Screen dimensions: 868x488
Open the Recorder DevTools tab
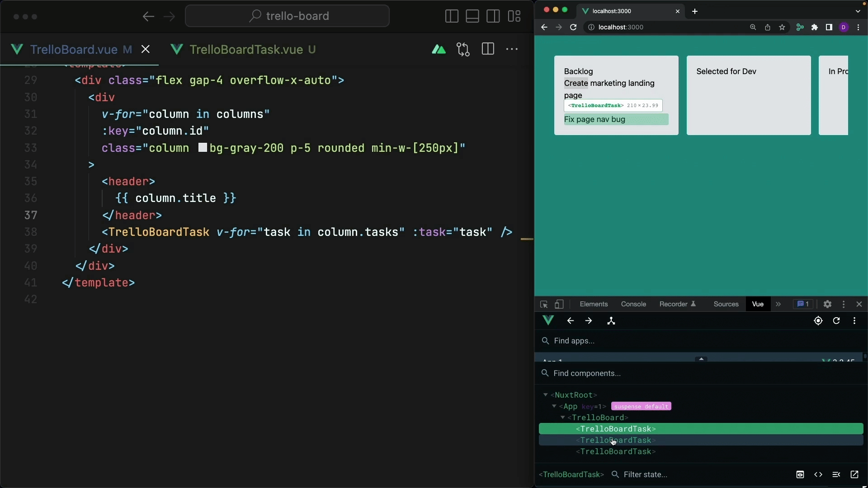[x=678, y=305]
